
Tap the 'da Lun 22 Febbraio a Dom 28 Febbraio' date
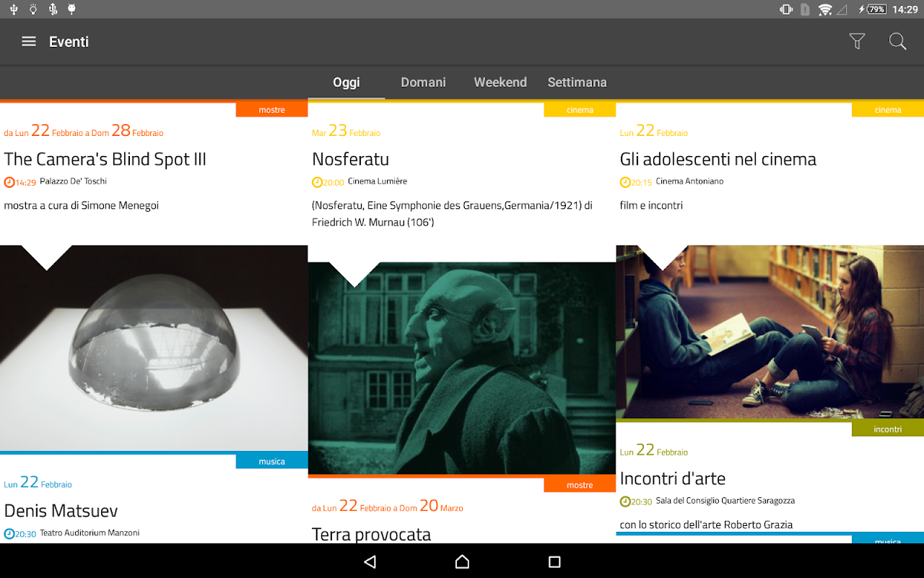click(x=84, y=131)
